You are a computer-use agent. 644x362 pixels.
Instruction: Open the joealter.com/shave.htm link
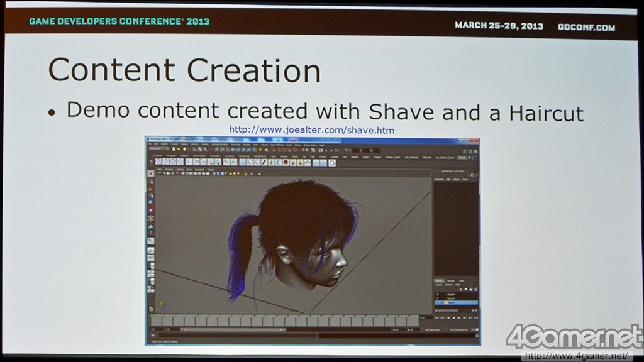click(312, 130)
